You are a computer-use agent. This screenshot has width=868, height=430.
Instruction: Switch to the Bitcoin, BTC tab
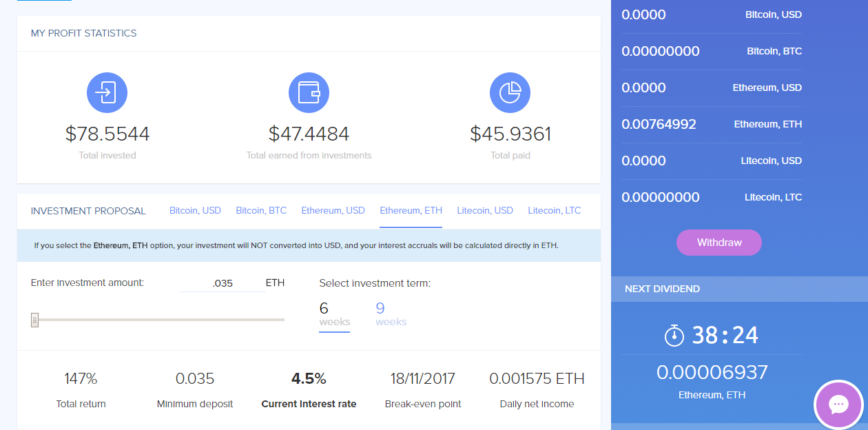pos(261,210)
